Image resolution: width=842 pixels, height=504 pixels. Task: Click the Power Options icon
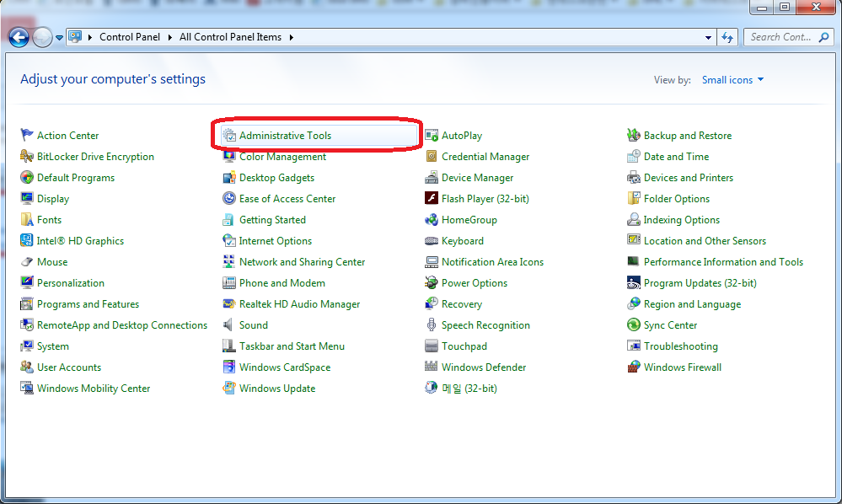click(x=432, y=282)
